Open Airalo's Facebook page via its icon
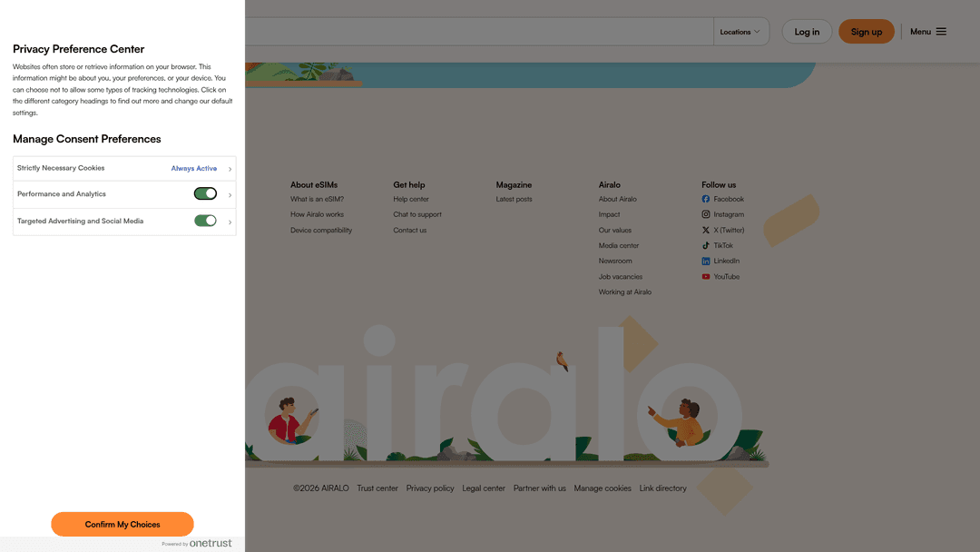 click(x=706, y=199)
